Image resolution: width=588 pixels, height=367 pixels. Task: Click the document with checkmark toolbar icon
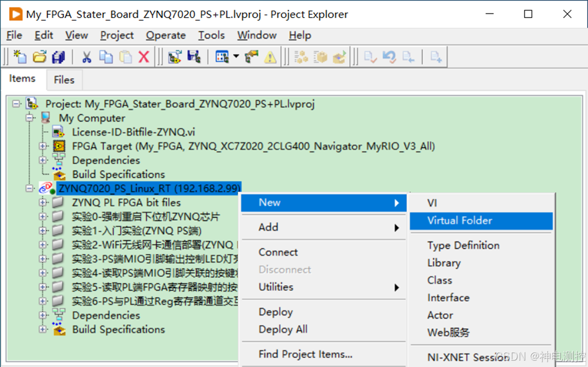pyautogui.click(x=370, y=57)
